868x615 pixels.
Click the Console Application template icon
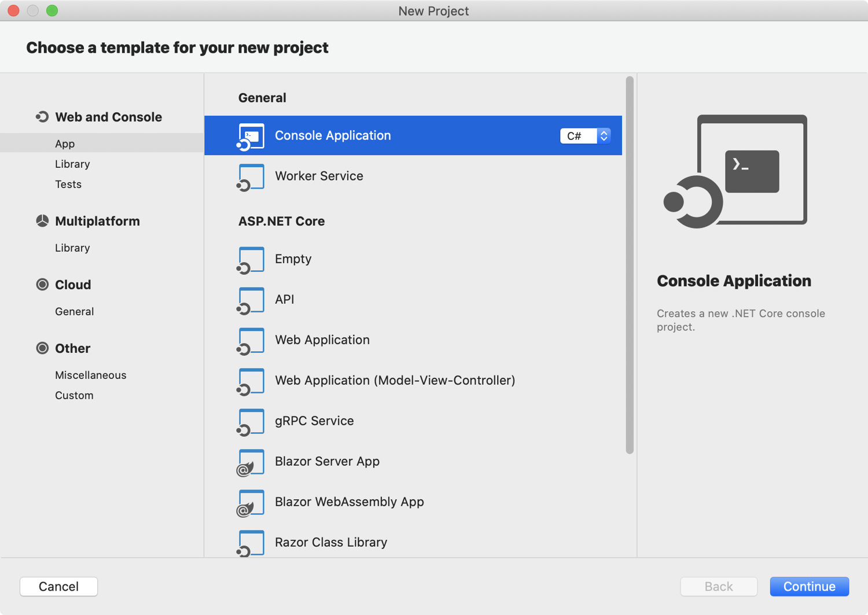pyautogui.click(x=251, y=137)
